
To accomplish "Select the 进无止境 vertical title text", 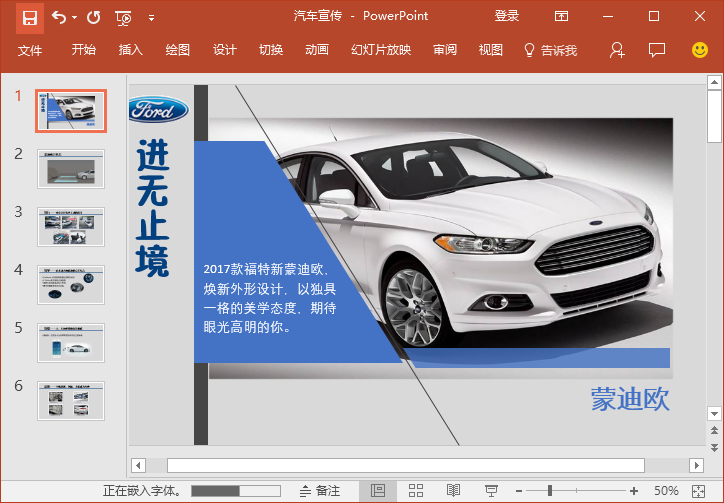I will pos(153,208).
